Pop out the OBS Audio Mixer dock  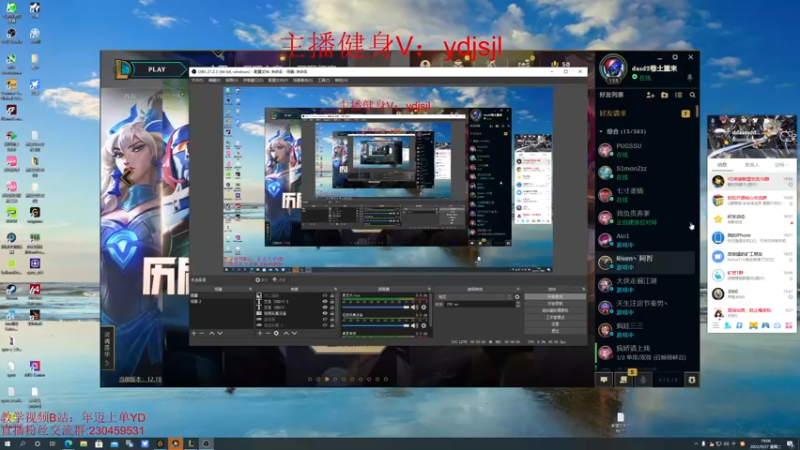[429, 289]
